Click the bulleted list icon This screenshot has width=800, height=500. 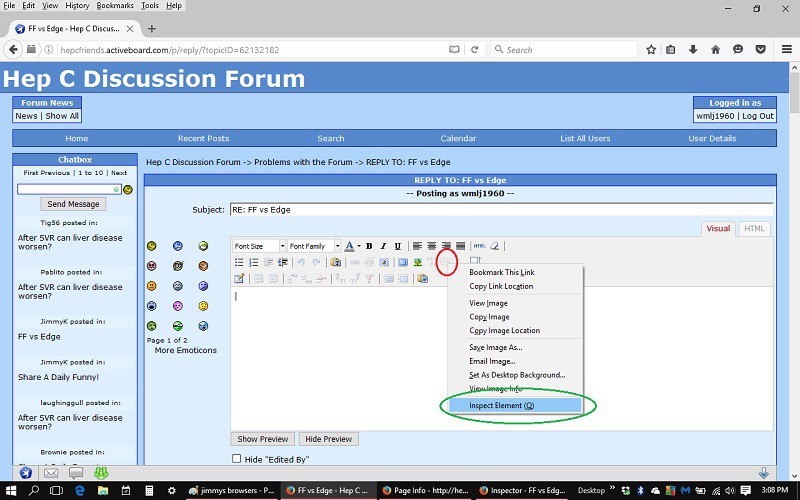(239, 262)
